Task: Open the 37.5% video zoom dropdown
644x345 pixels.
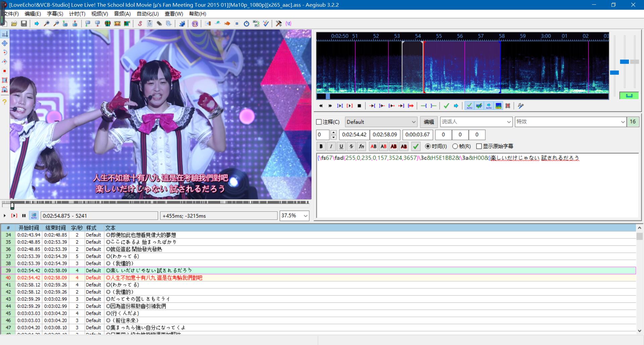Action: point(306,216)
